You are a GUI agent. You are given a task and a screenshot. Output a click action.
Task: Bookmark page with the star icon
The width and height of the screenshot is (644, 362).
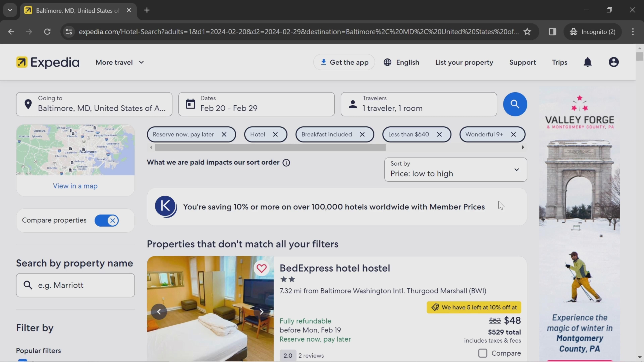pos(527,32)
